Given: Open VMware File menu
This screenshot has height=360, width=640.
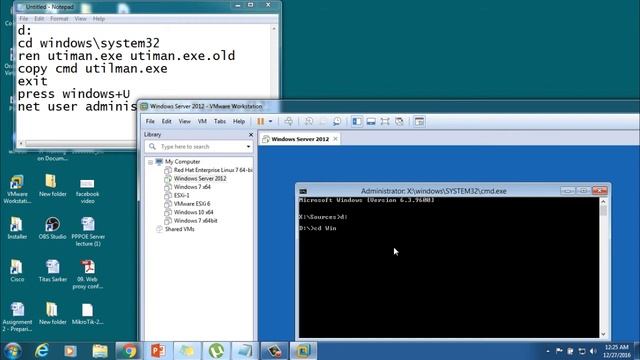Looking at the screenshot, I should [150, 121].
